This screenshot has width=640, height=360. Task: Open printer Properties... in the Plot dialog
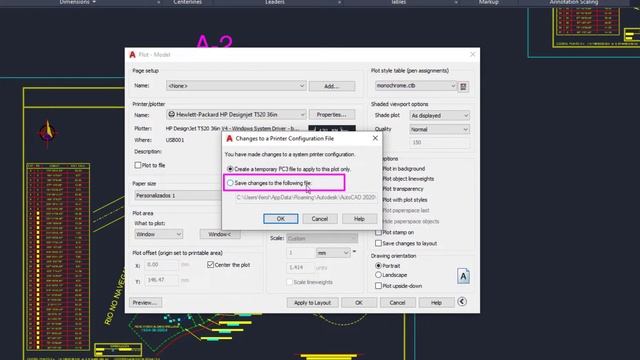point(332,115)
